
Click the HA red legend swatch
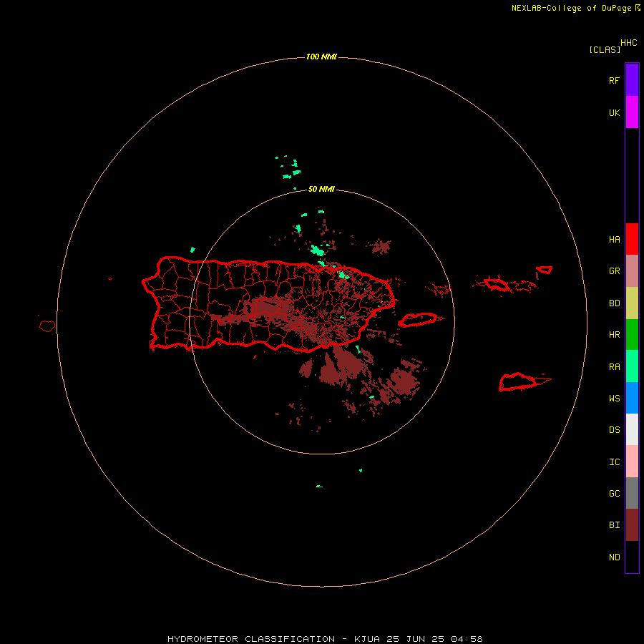pyautogui.click(x=632, y=239)
